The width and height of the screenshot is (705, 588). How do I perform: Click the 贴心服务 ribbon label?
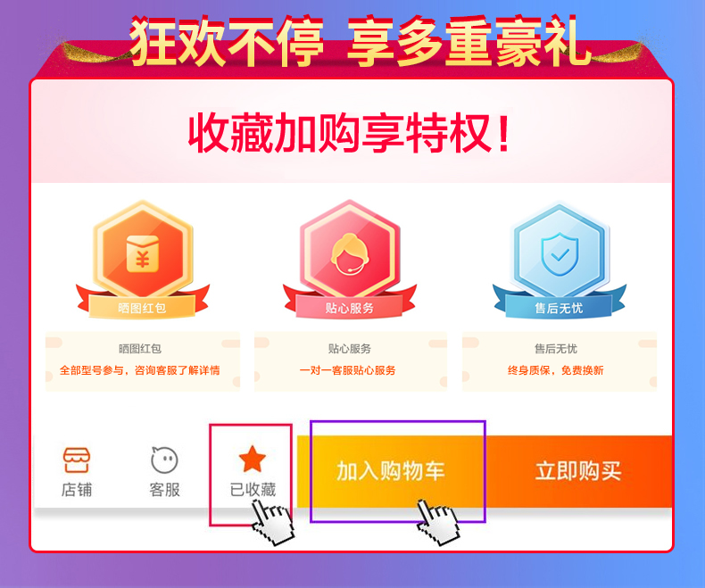349,308
